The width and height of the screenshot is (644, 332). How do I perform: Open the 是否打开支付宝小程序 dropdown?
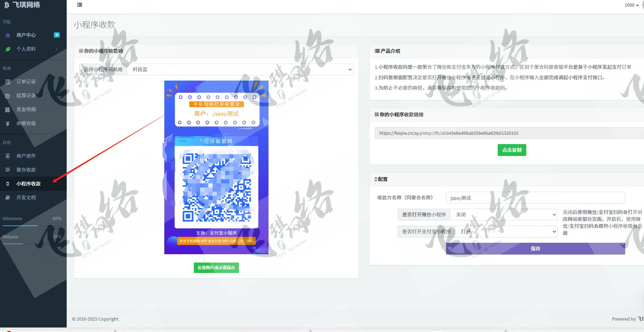coord(506,232)
